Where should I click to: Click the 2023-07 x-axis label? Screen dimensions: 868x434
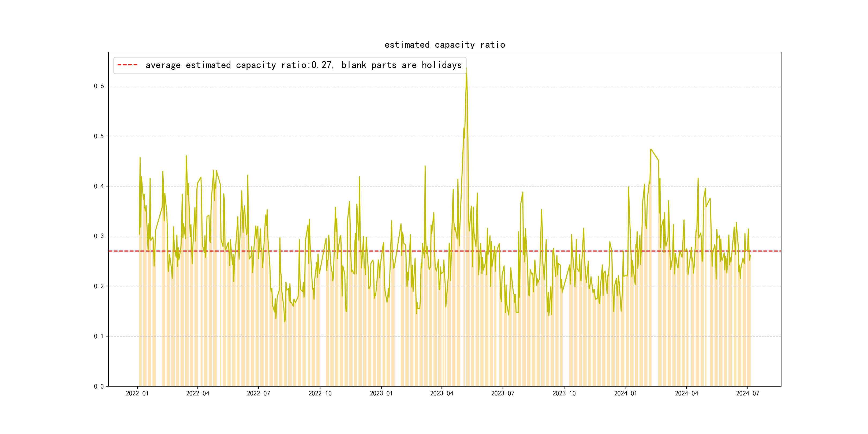click(503, 393)
